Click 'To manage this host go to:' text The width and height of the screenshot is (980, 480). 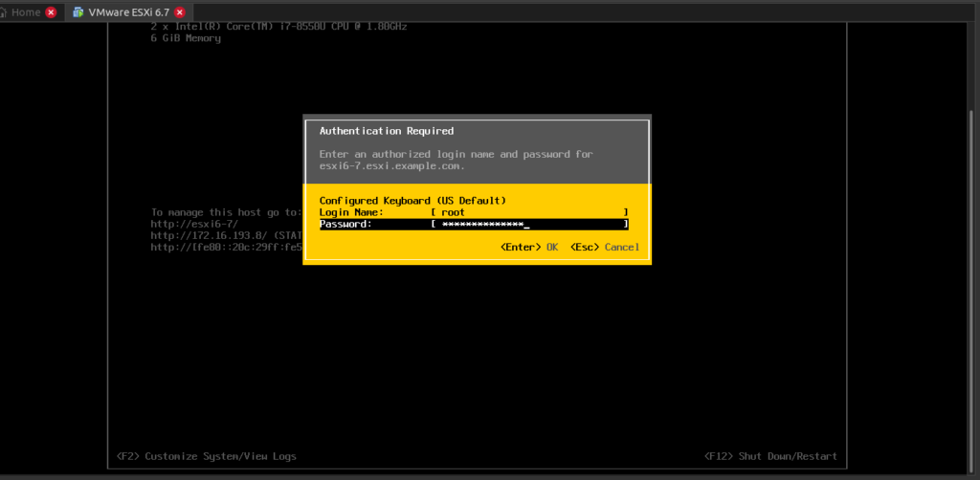227,212
